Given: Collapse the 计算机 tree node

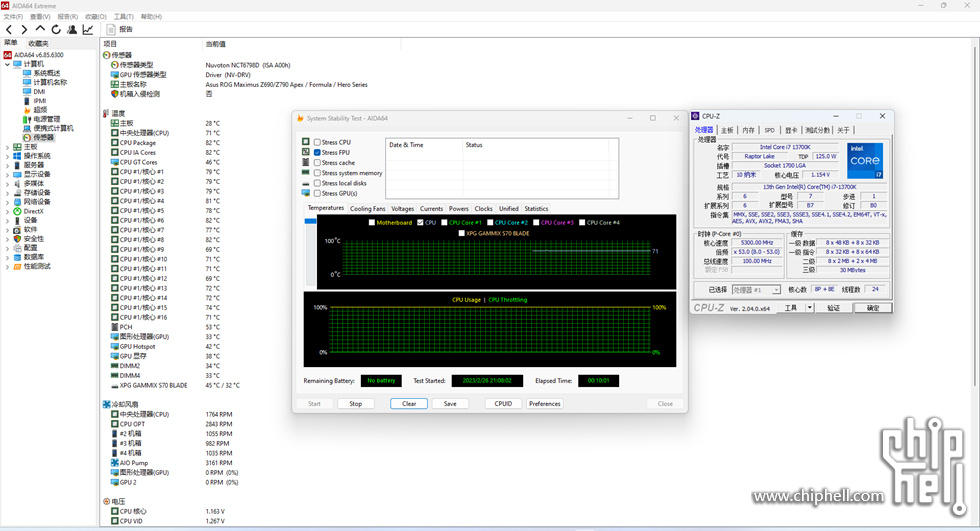Looking at the screenshot, I should [7, 64].
